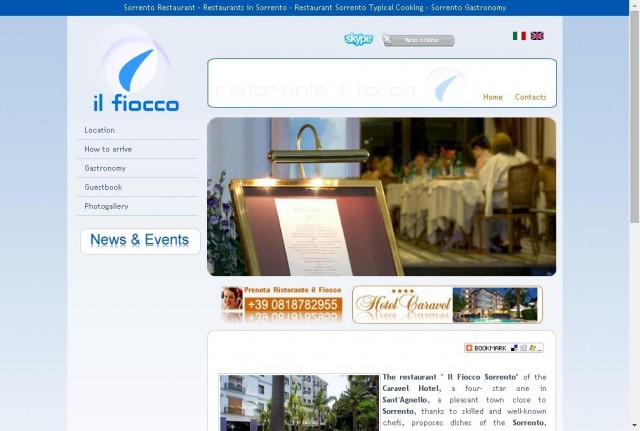Image resolution: width=640 pixels, height=431 pixels.
Task: Open the Location sidebar item
Action: [100, 130]
